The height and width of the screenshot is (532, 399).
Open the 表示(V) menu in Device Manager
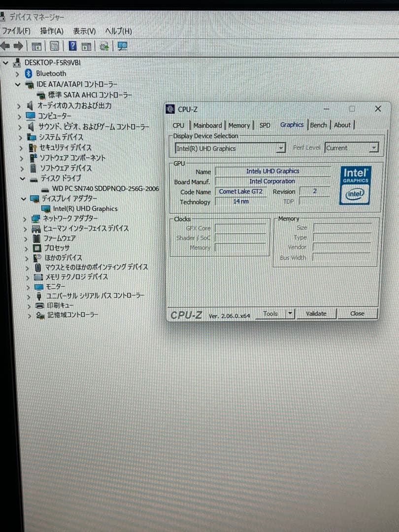84,31
